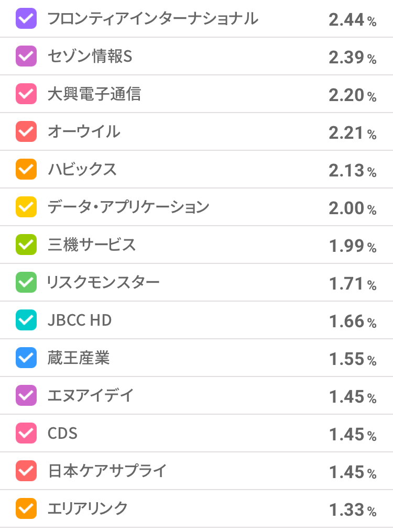Toggle the オーウイル red checkbox
393x532 pixels.
(26, 132)
